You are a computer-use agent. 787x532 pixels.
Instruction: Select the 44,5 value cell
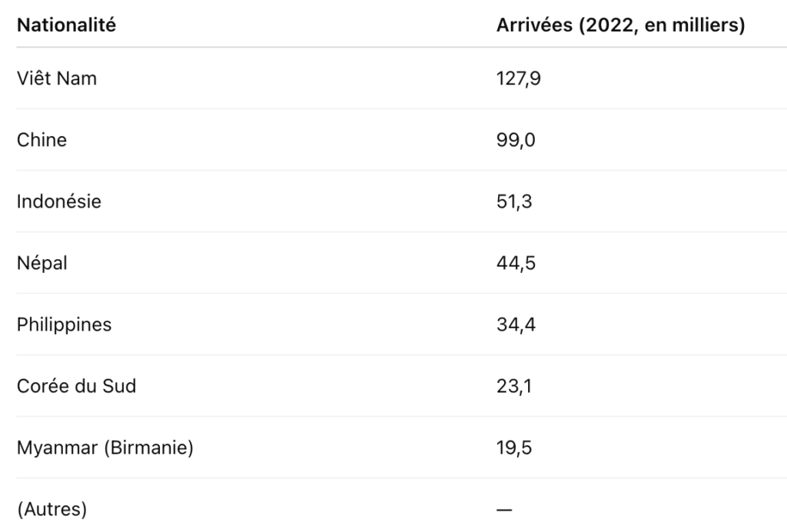(x=516, y=264)
